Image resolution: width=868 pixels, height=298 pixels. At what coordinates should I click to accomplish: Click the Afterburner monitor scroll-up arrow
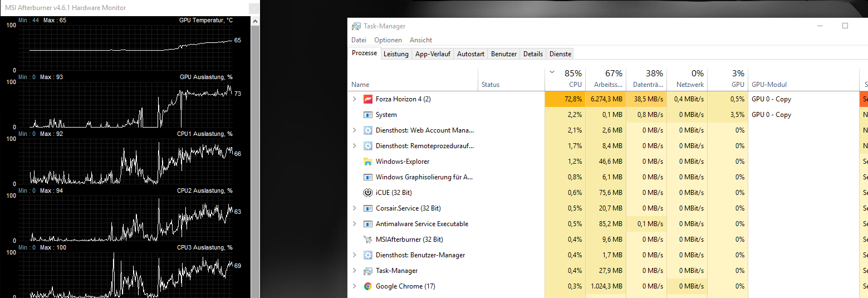[255, 21]
